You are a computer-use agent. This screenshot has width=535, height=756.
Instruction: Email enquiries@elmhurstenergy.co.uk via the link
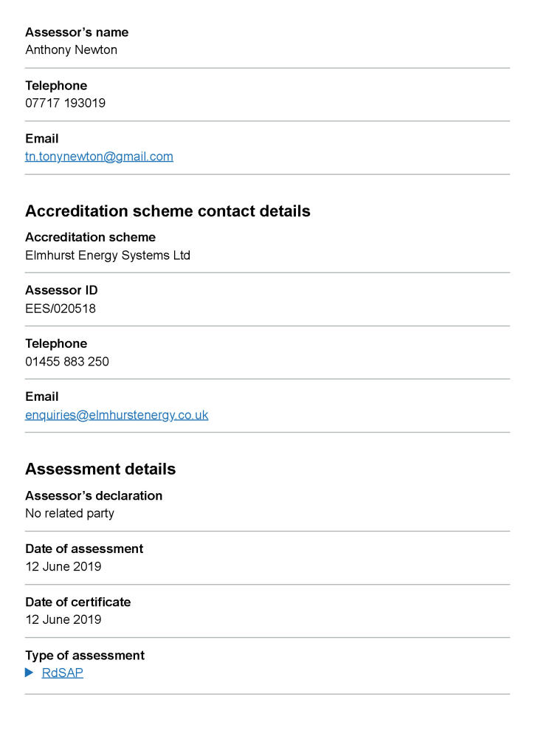pos(117,415)
